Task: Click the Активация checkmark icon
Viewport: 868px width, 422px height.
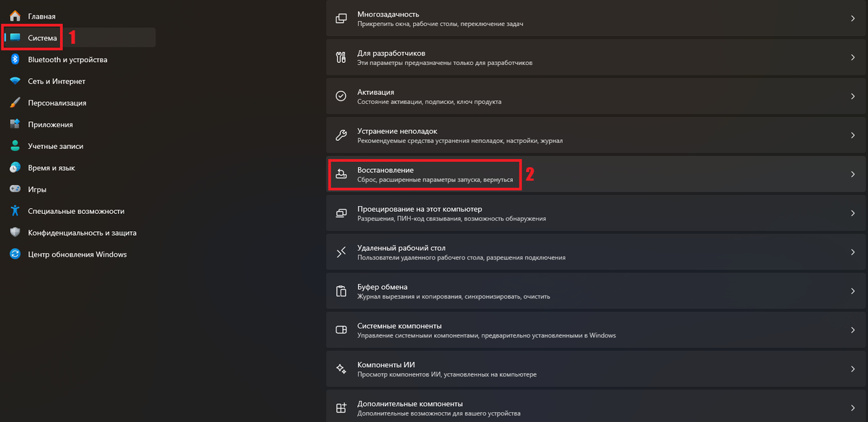Action: (341, 95)
